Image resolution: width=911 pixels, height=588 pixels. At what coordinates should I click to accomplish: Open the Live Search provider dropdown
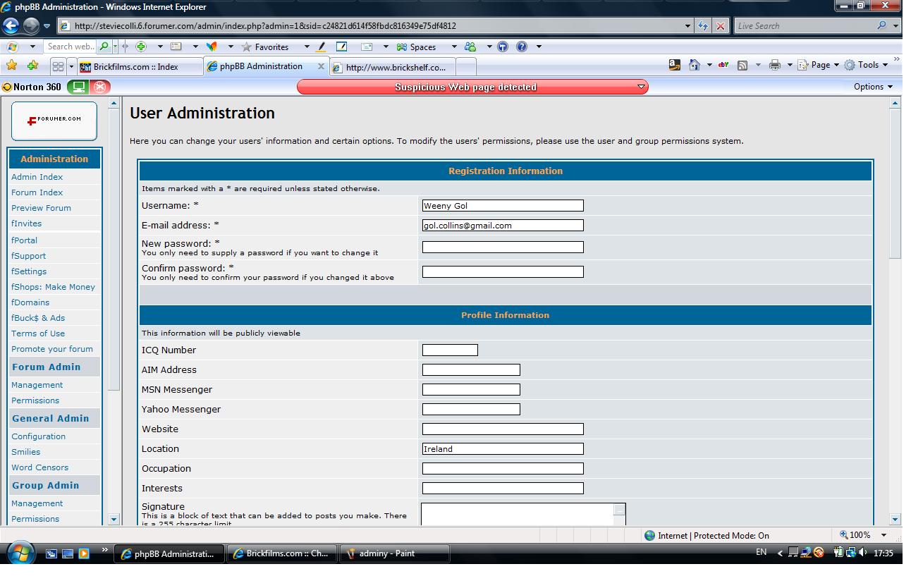pos(895,26)
